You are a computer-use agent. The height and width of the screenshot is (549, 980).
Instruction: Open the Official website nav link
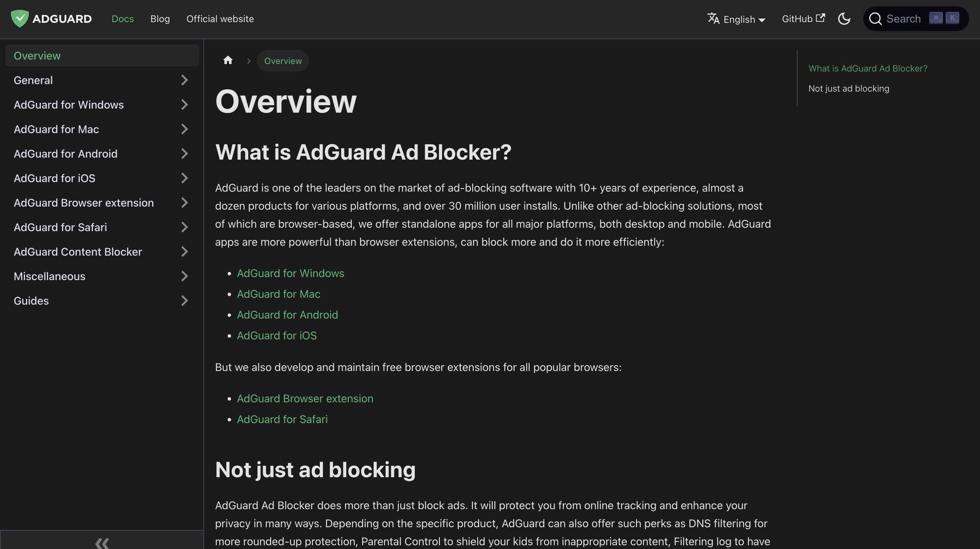[220, 19]
